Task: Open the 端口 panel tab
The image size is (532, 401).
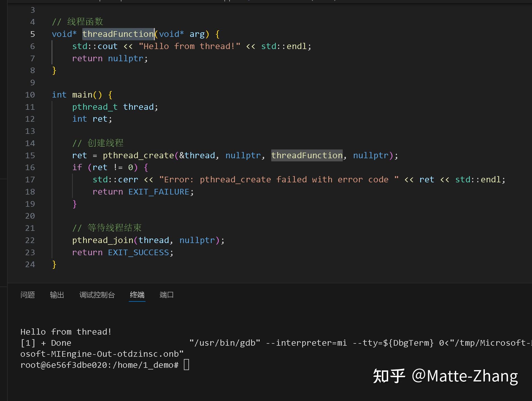Action: point(166,295)
